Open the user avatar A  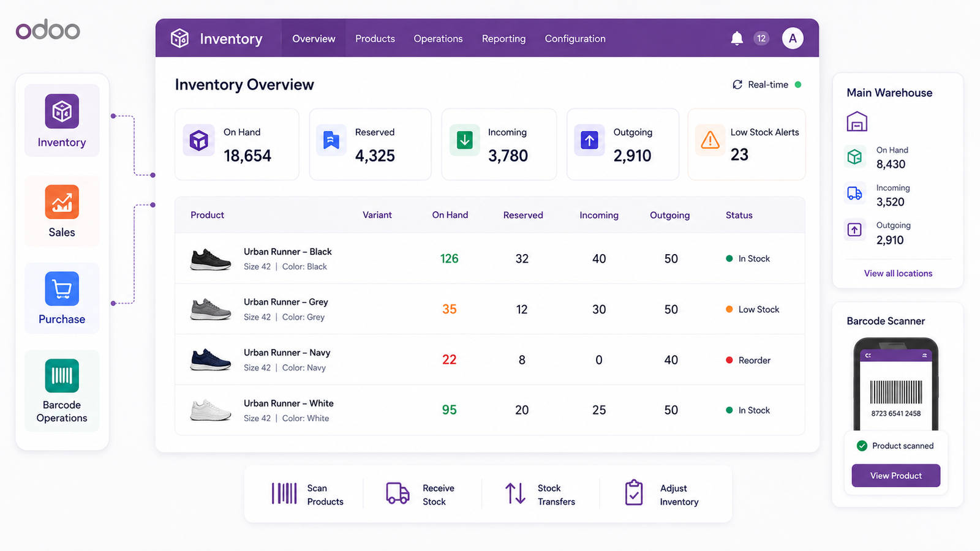793,39
